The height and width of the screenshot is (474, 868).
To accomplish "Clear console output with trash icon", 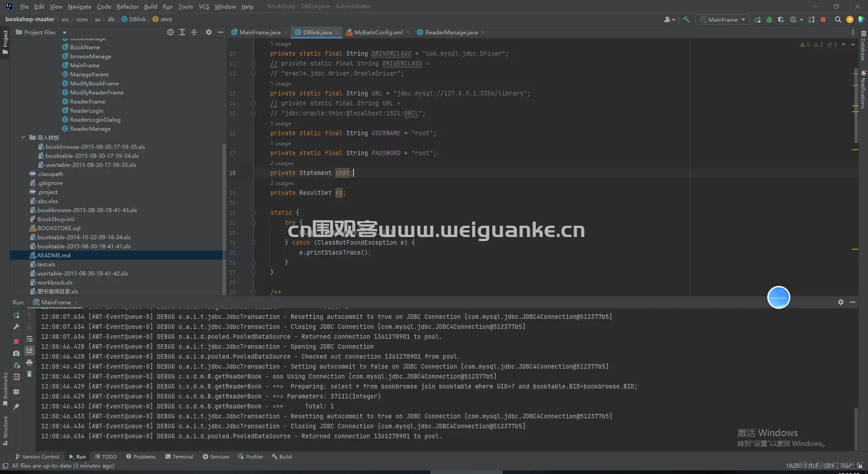I will 29,374.
